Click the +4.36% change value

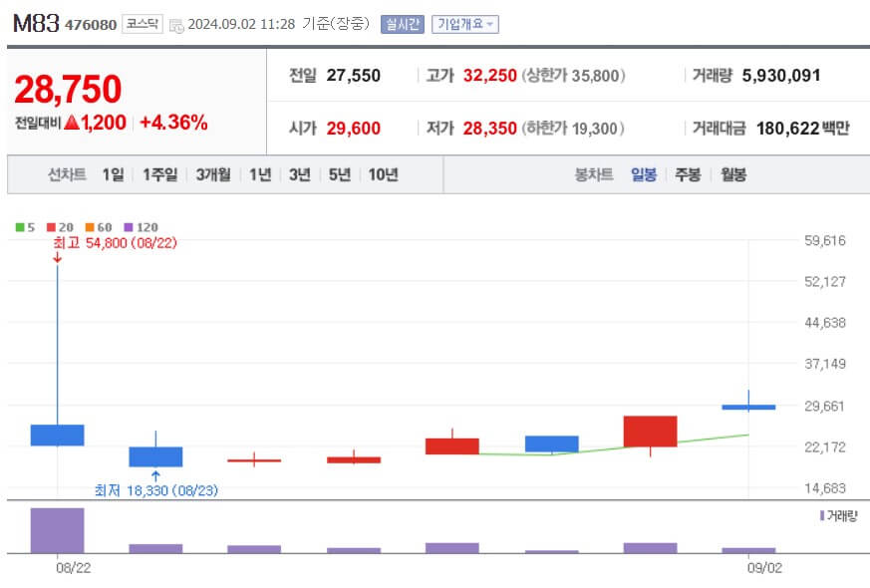173,123
